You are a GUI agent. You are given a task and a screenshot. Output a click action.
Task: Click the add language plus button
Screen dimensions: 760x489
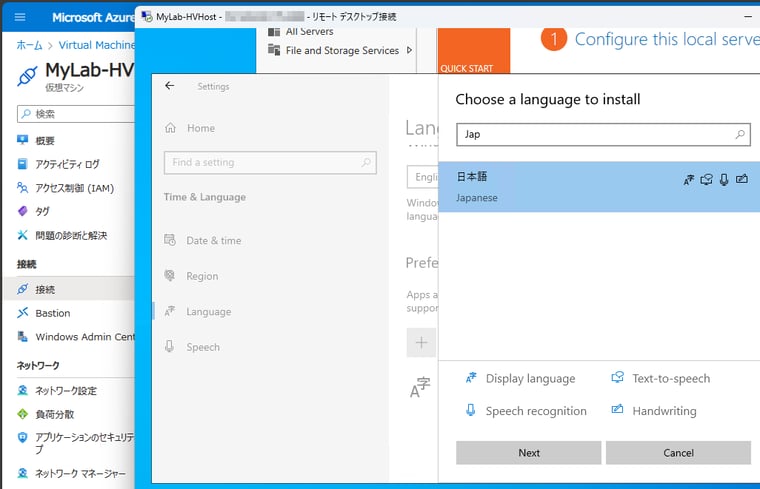click(x=420, y=343)
